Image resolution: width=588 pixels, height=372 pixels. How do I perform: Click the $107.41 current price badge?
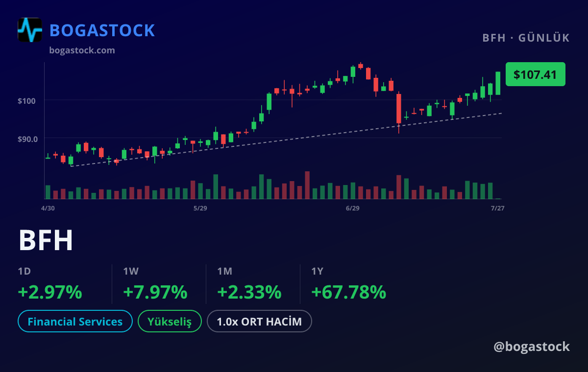coord(536,74)
